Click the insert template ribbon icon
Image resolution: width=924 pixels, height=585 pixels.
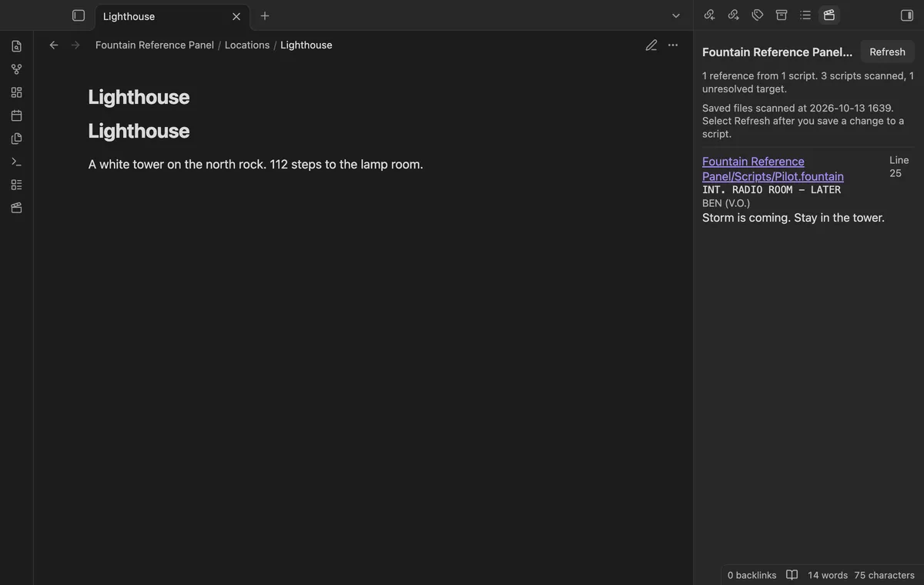tap(16, 139)
